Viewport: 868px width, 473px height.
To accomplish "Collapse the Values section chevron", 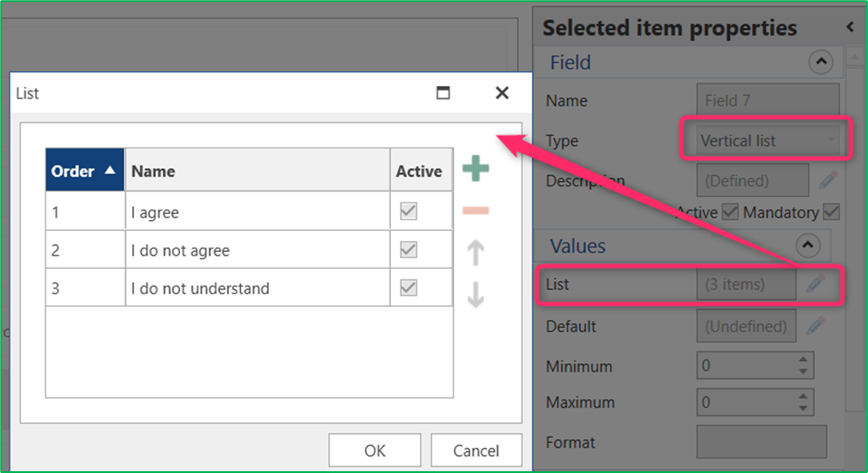I will coord(808,245).
